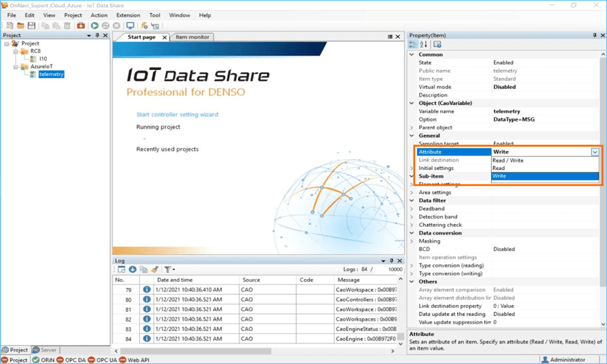Click the ORiN status indicator

[x=43, y=360]
